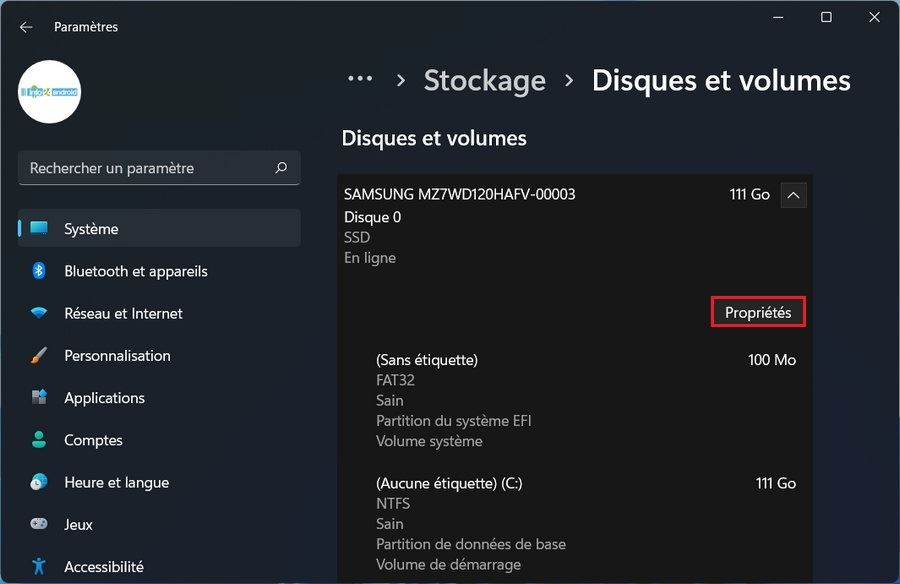This screenshot has height=584, width=900.
Task: Collapse the SAMSUNG disk details panel
Action: [x=793, y=194]
